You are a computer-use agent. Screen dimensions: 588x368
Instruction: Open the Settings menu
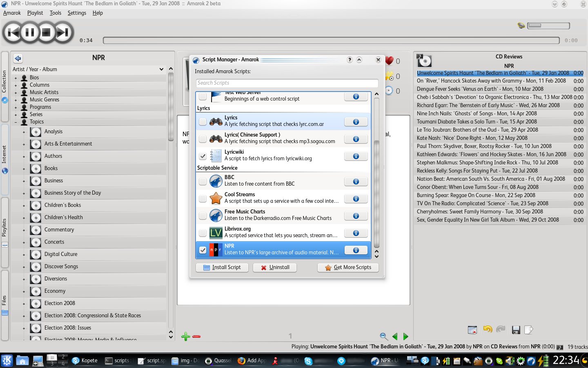coord(77,13)
